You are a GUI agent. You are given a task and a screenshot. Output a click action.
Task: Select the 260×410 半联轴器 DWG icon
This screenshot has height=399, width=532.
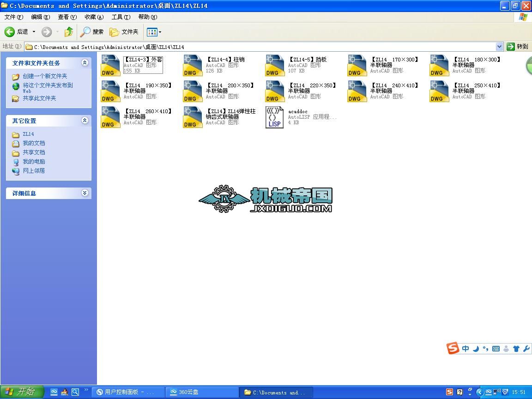[x=111, y=117]
